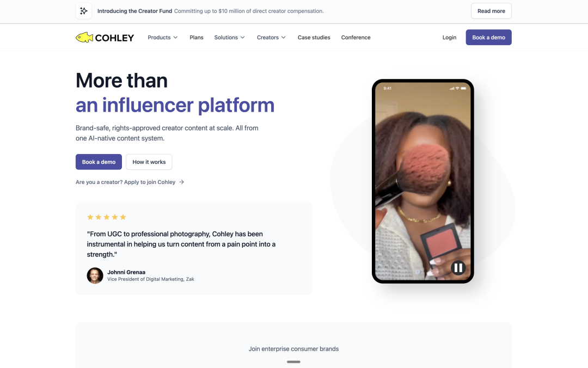588x368 pixels.
Task: Click the five-star rating icons
Action: [107, 217]
